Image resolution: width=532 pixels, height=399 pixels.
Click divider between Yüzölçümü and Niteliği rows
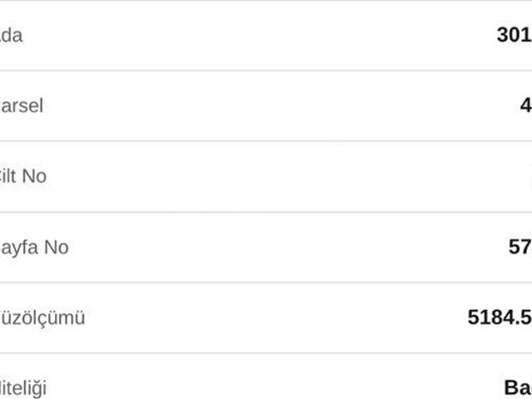click(x=266, y=353)
